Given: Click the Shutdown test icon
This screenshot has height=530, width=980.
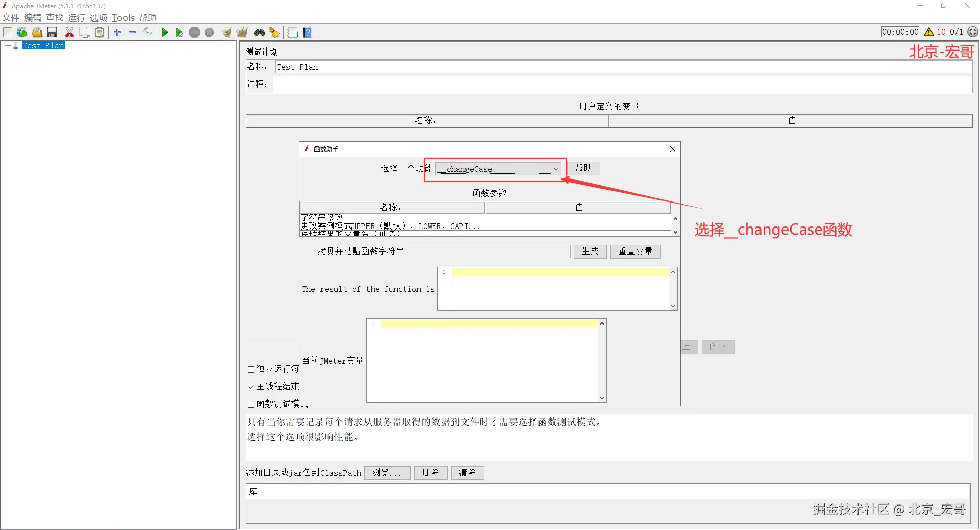Looking at the screenshot, I should tap(209, 32).
